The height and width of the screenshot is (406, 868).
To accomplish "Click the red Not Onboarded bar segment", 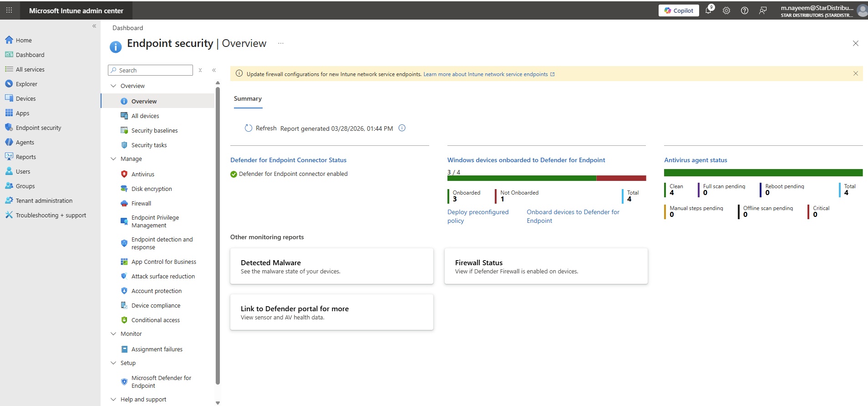I will pyautogui.click(x=621, y=178).
